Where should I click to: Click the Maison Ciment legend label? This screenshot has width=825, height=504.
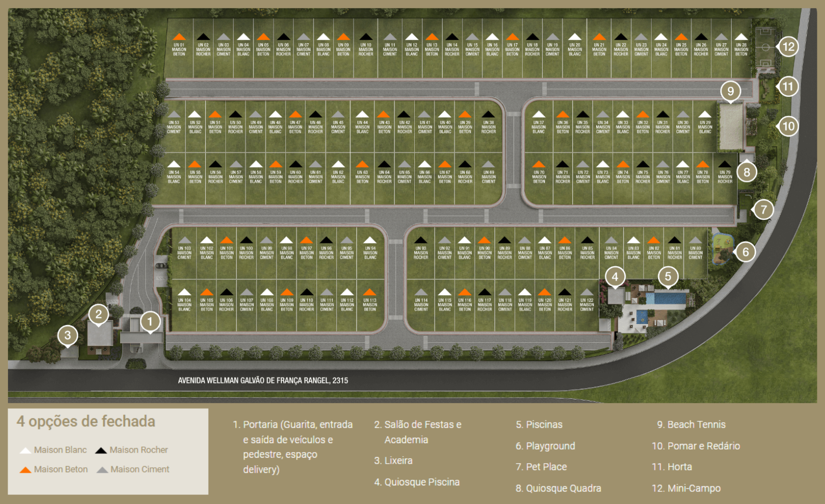[140, 470]
